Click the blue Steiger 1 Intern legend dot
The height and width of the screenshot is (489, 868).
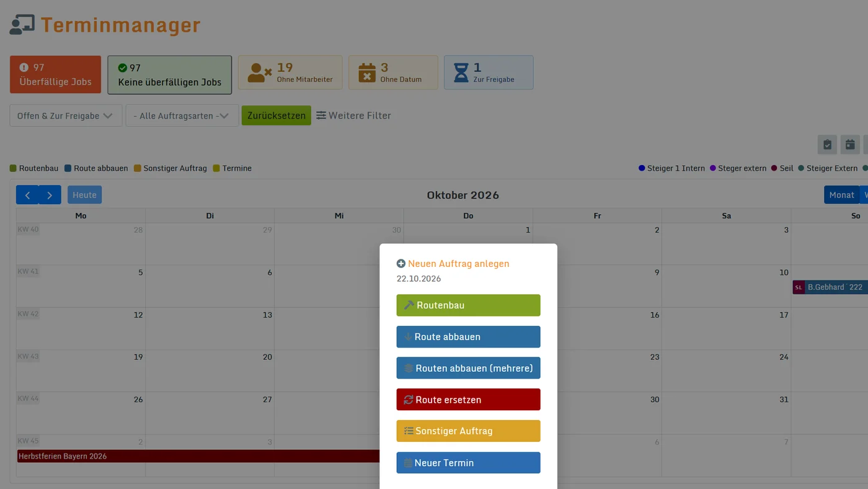click(642, 168)
